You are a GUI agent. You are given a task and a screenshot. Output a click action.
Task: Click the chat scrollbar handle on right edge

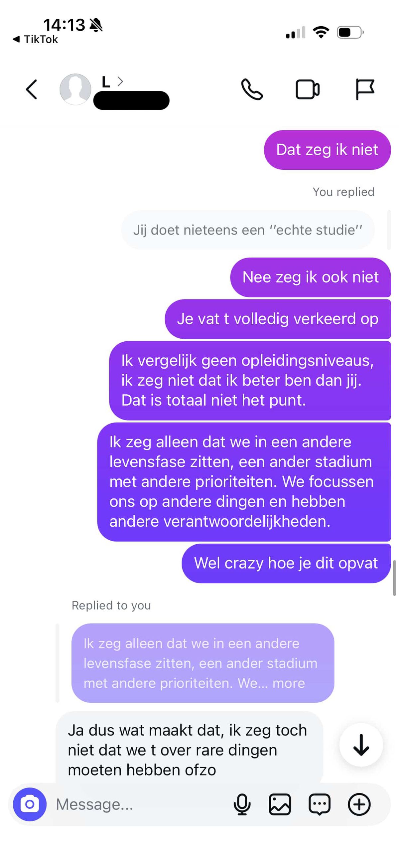pyautogui.click(x=394, y=578)
